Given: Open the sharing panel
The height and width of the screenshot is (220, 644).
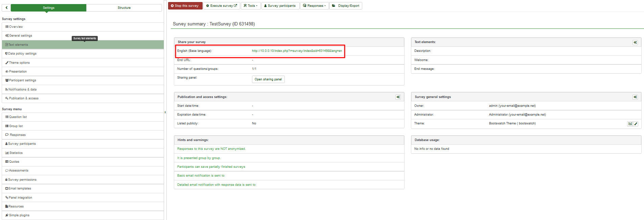Looking at the screenshot, I should [x=268, y=79].
